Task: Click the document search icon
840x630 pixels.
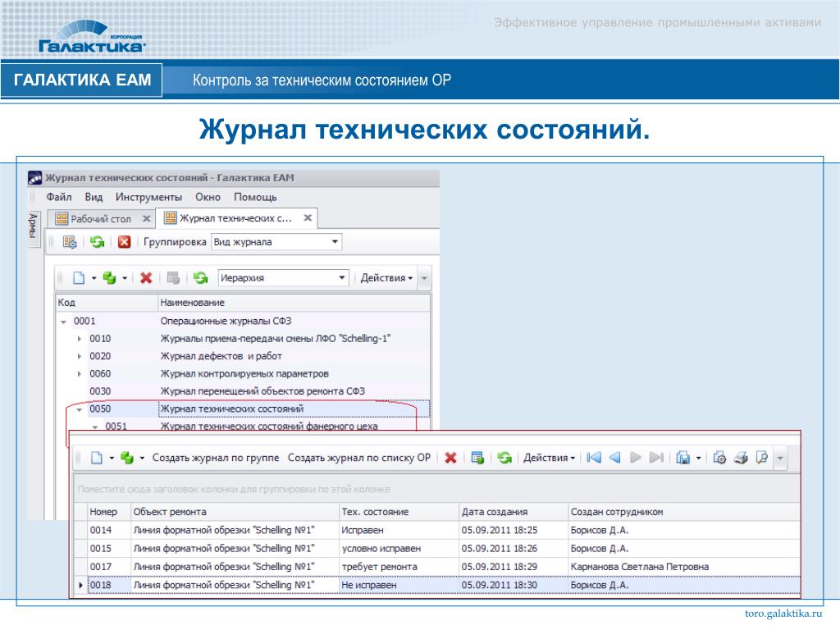Action: pyautogui.click(x=762, y=458)
